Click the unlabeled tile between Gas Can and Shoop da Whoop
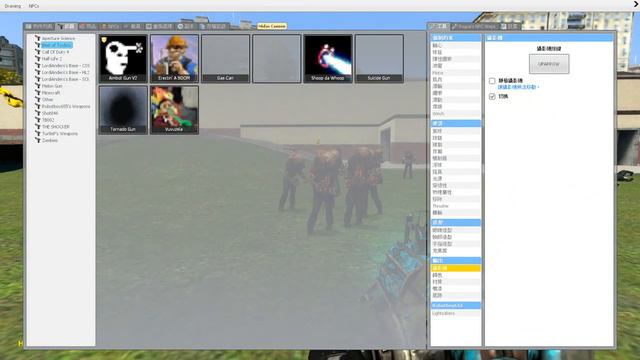The height and width of the screenshot is (360, 640). [x=277, y=58]
